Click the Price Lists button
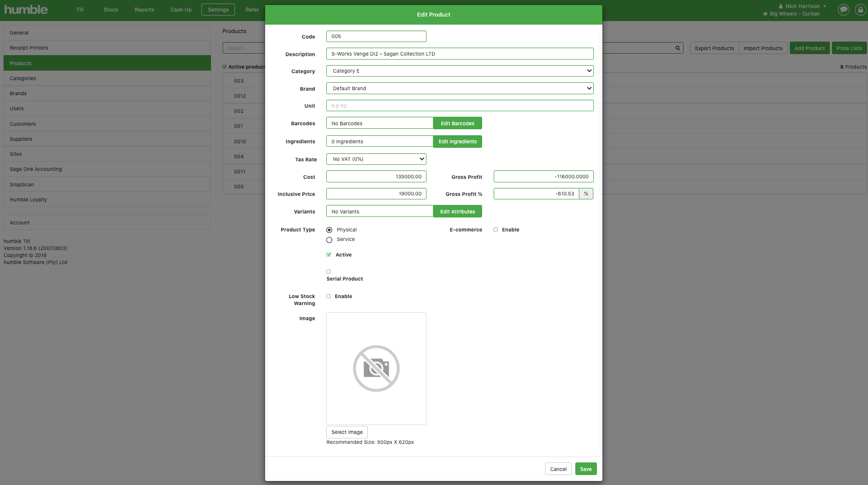The image size is (868, 485). click(849, 48)
